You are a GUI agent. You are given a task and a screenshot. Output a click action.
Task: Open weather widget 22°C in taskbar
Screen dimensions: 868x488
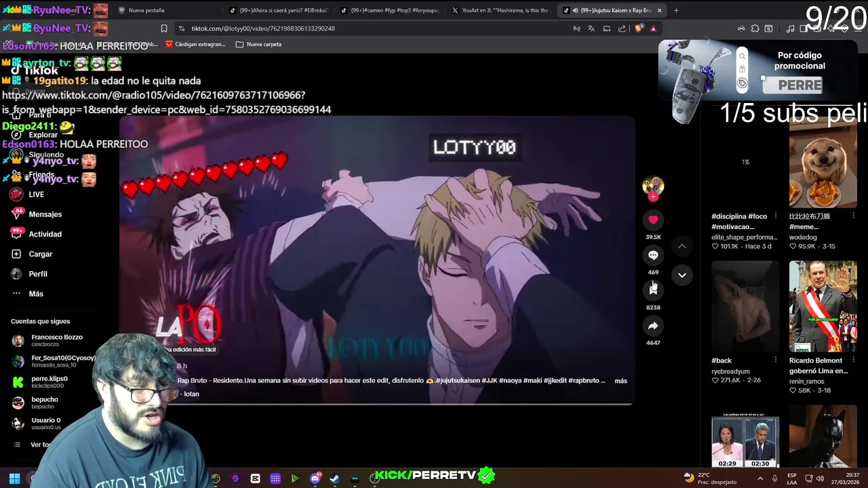[x=709, y=478]
